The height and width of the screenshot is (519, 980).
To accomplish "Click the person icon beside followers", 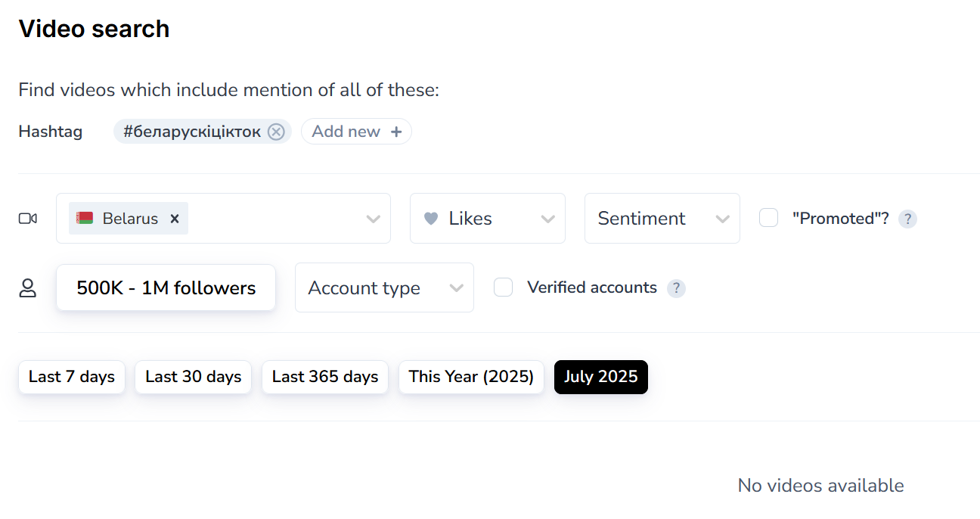I will 28,288.
